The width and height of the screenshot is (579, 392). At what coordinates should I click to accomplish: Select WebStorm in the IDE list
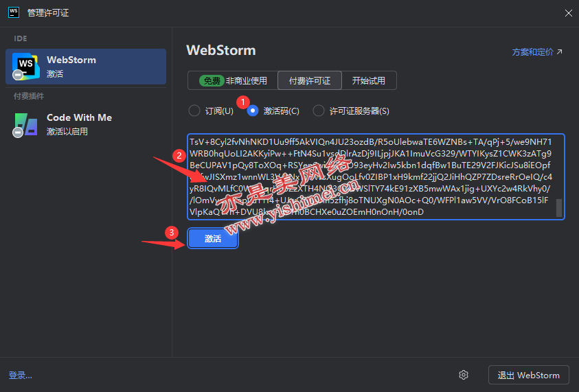click(86, 67)
